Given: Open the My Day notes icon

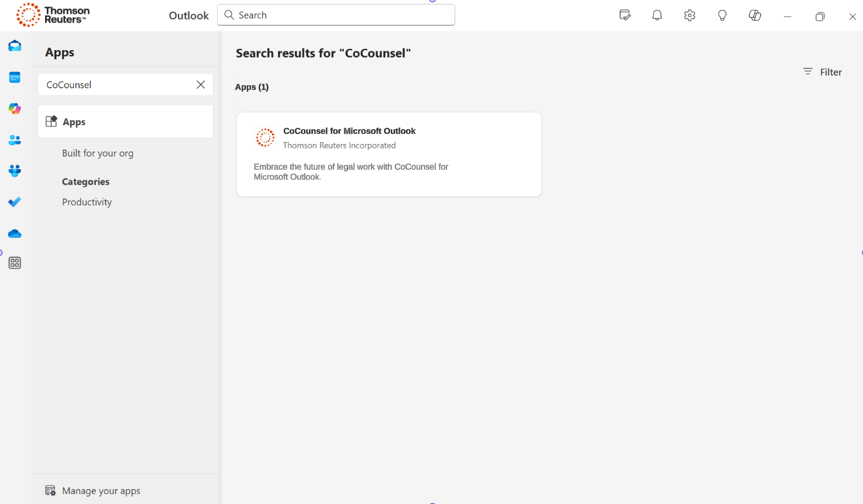Looking at the screenshot, I should pos(624,16).
